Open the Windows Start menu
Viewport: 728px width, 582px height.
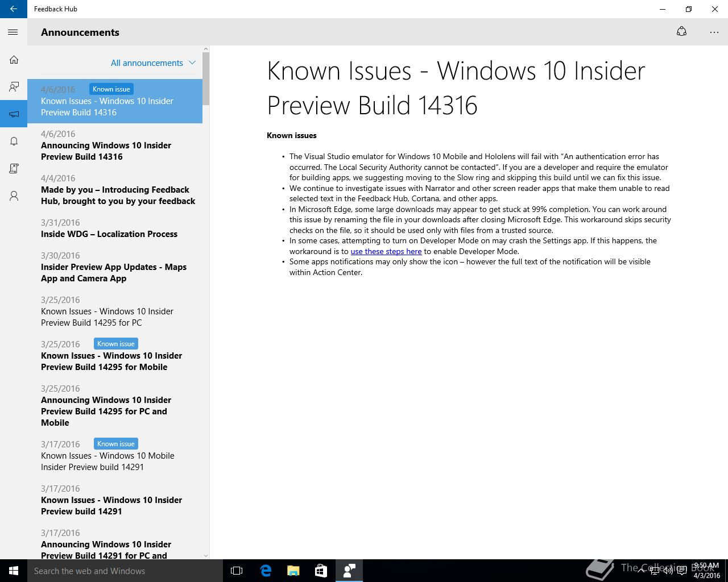(x=14, y=571)
